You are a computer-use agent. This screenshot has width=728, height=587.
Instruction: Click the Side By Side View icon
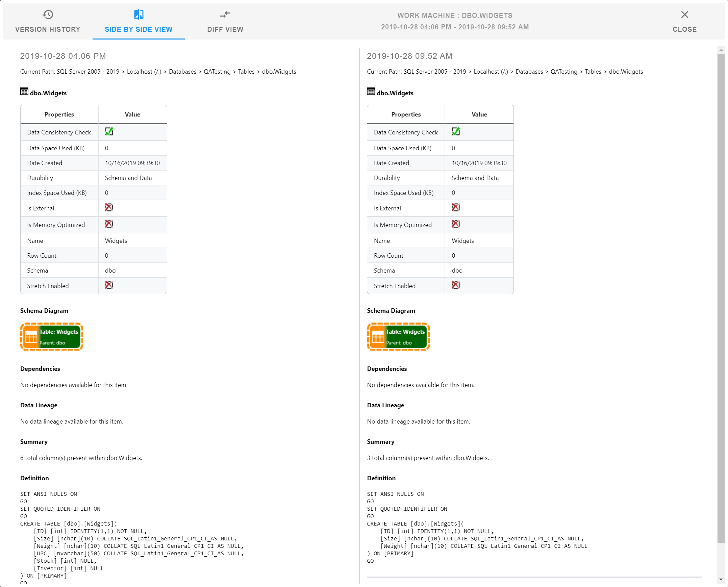click(139, 15)
